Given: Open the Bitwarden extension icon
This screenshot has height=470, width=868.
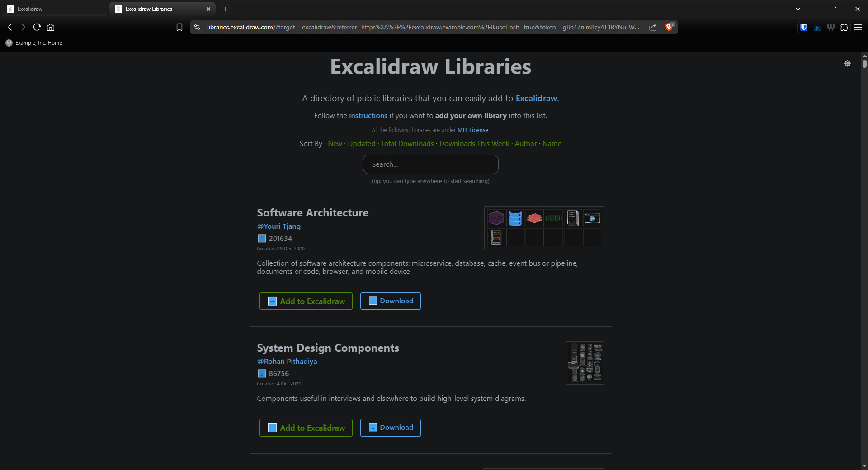Looking at the screenshot, I should point(803,27).
